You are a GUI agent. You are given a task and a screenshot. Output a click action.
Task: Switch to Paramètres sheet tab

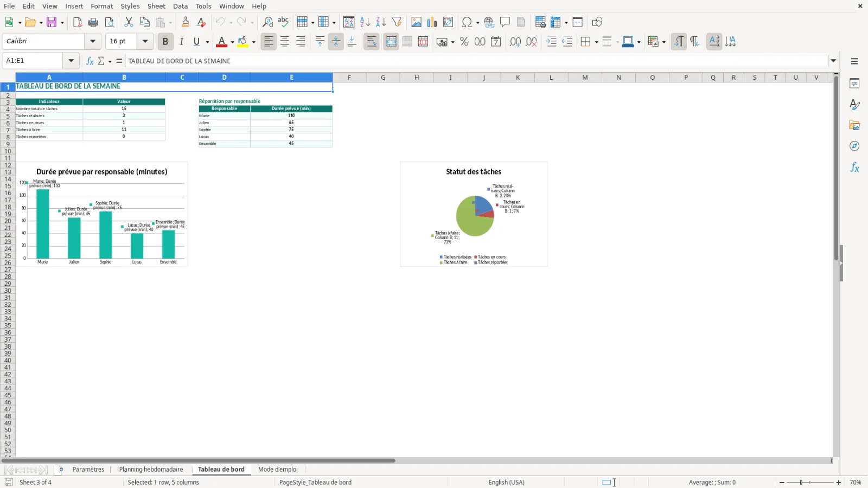tap(88, 470)
